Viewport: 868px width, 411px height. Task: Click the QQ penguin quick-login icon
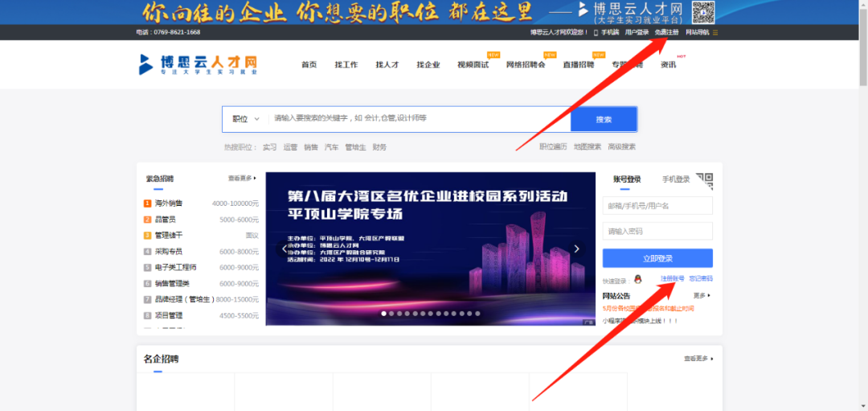point(637,279)
